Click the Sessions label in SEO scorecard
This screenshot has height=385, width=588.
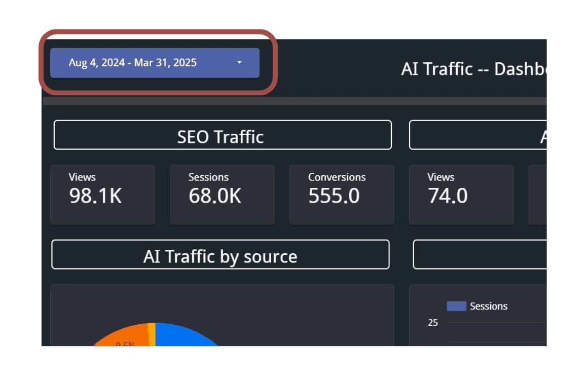[x=208, y=177]
